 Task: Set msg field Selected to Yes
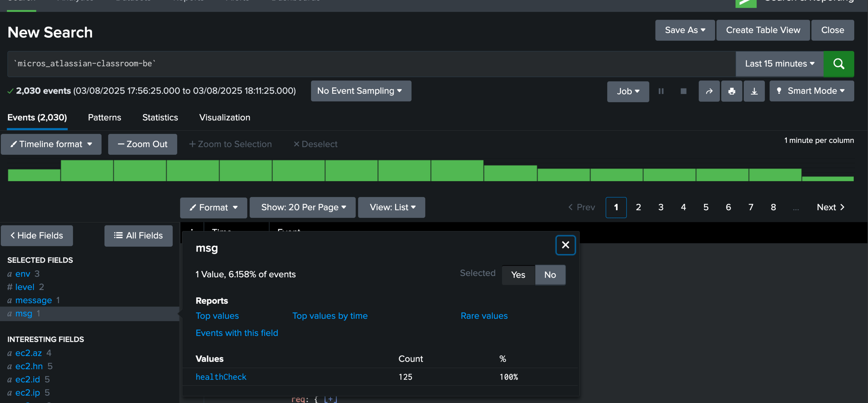(x=518, y=275)
